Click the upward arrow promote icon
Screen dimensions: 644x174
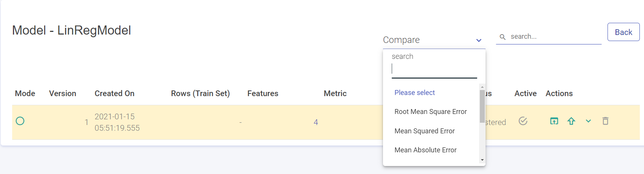pyautogui.click(x=571, y=121)
